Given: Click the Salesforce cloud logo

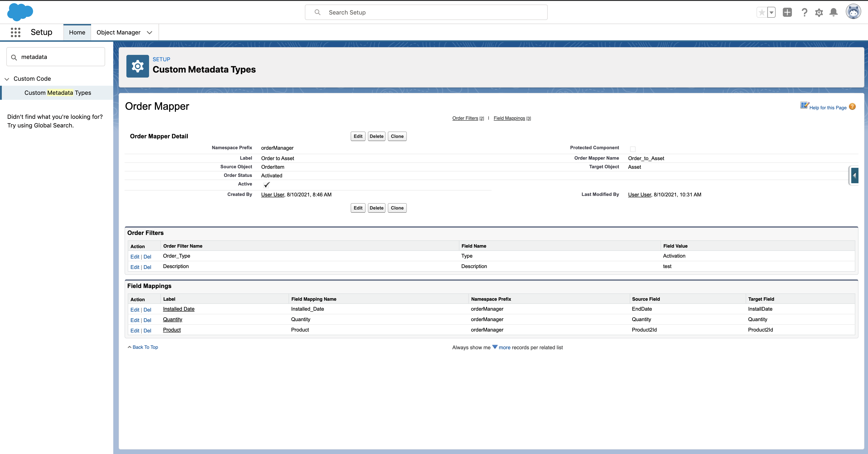Looking at the screenshot, I should pyautogui.click(x=20, y=12).
